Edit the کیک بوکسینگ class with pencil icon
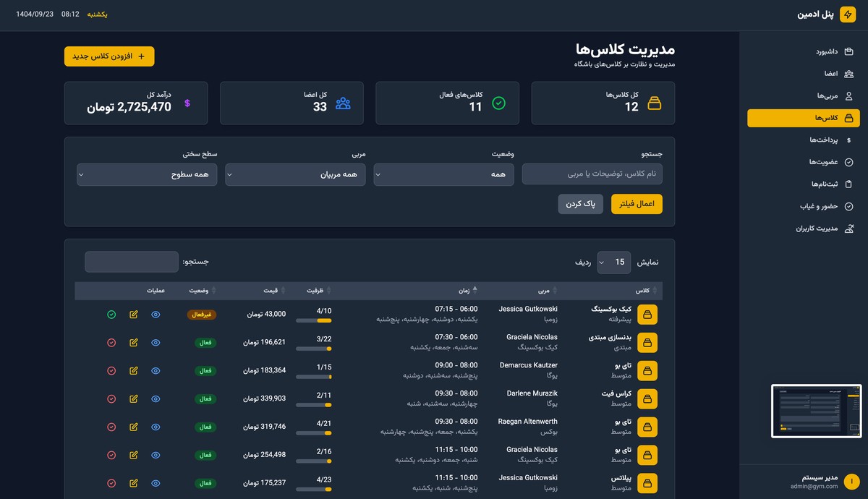The height and width of the screenshot is (499, 868). pyautogui.click(x=133, y=315)
